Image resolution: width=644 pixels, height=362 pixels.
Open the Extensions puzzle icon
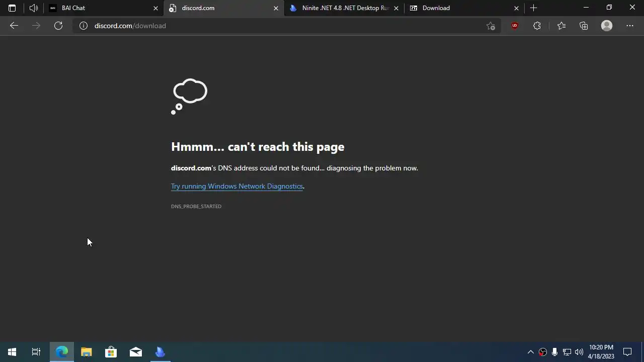click(537, 26)
